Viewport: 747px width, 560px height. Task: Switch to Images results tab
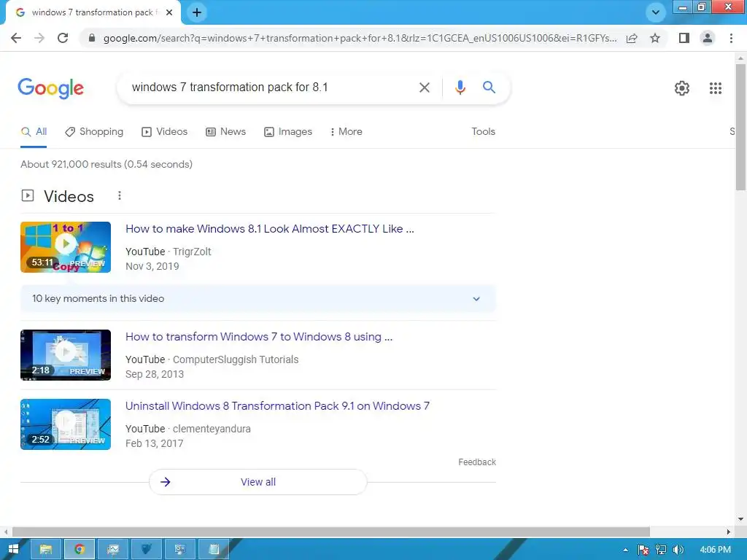(x=287, y=132)
